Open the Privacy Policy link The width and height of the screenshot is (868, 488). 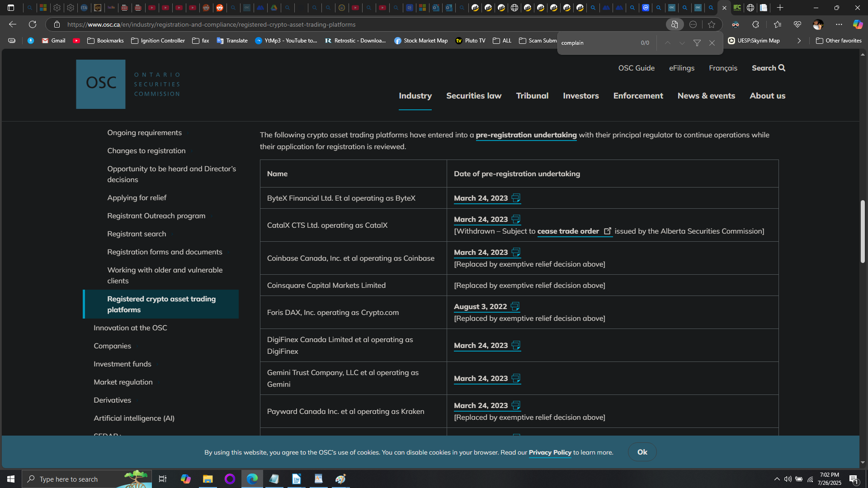point(550,452)
